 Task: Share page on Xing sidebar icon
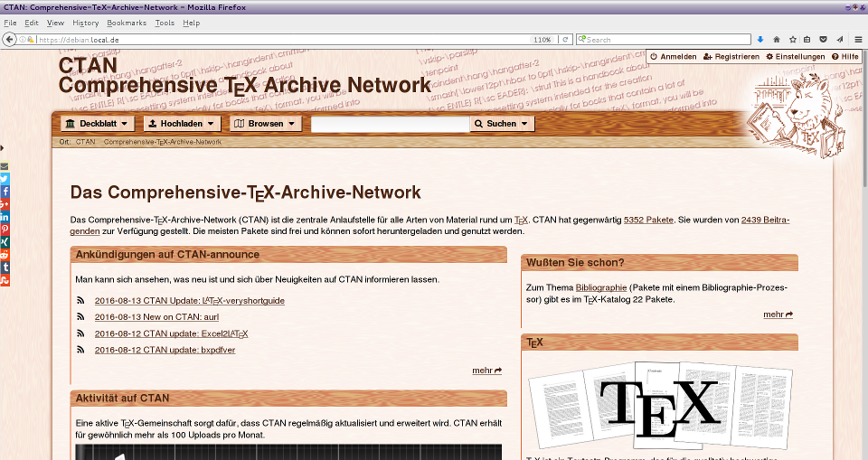5,242
